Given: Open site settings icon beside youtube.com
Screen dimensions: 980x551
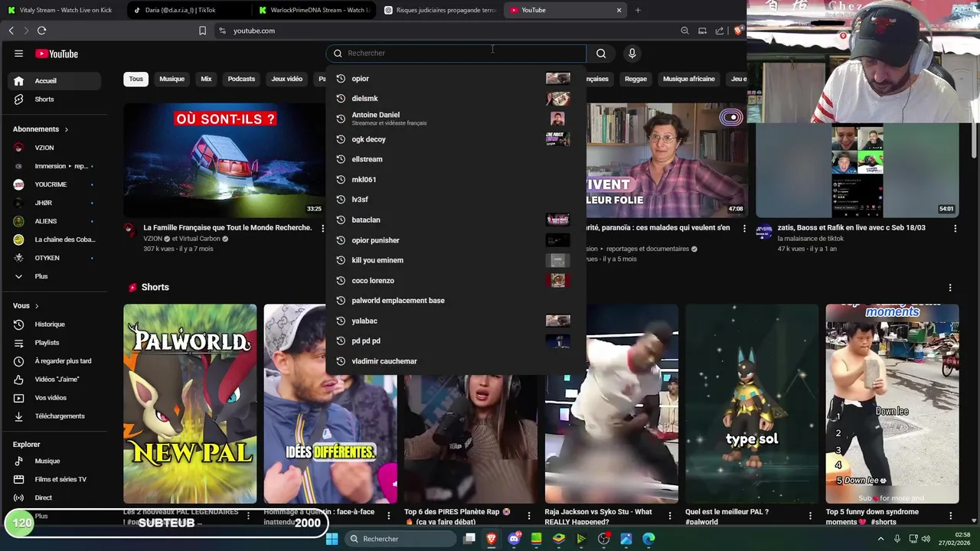Looking at the screenshot, I should pos(222,31).
